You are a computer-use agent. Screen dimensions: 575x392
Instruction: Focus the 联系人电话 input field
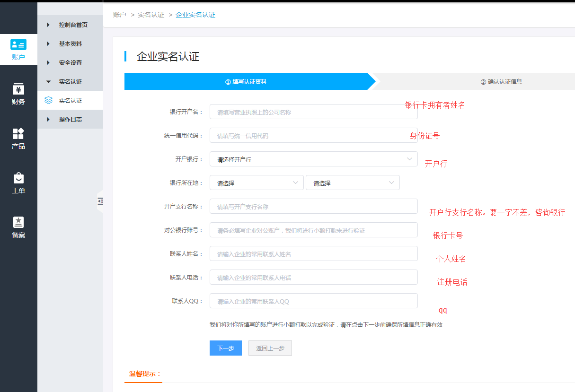(x=314, y=277)
